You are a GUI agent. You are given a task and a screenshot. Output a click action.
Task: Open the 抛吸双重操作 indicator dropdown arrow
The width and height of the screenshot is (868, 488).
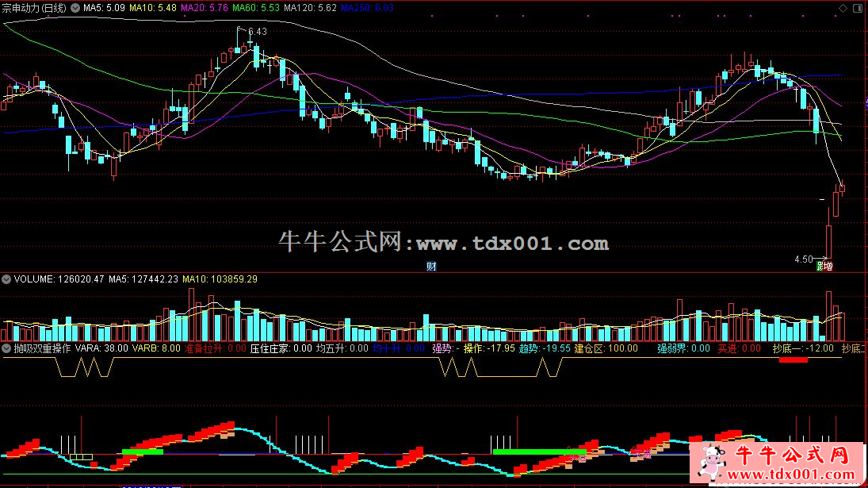point(6,348)
